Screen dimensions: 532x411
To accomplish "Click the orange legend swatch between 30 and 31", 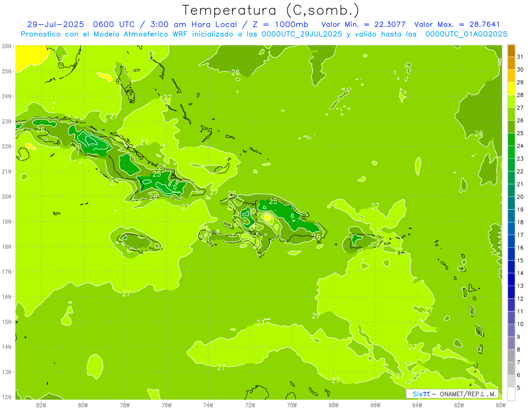I will coord(512,63).
